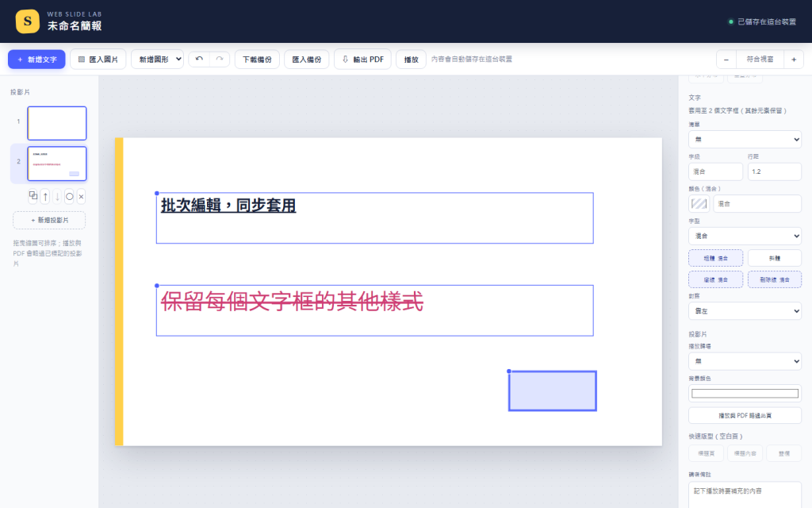
Task: Click the circle skip-mark slide icon
Action: [70, 197]
